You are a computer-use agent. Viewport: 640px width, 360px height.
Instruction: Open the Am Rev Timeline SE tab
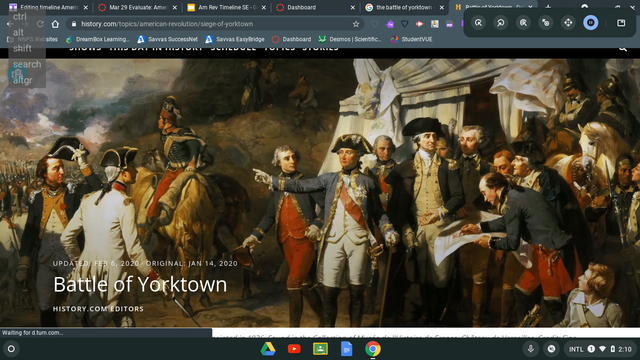(227, 7)
